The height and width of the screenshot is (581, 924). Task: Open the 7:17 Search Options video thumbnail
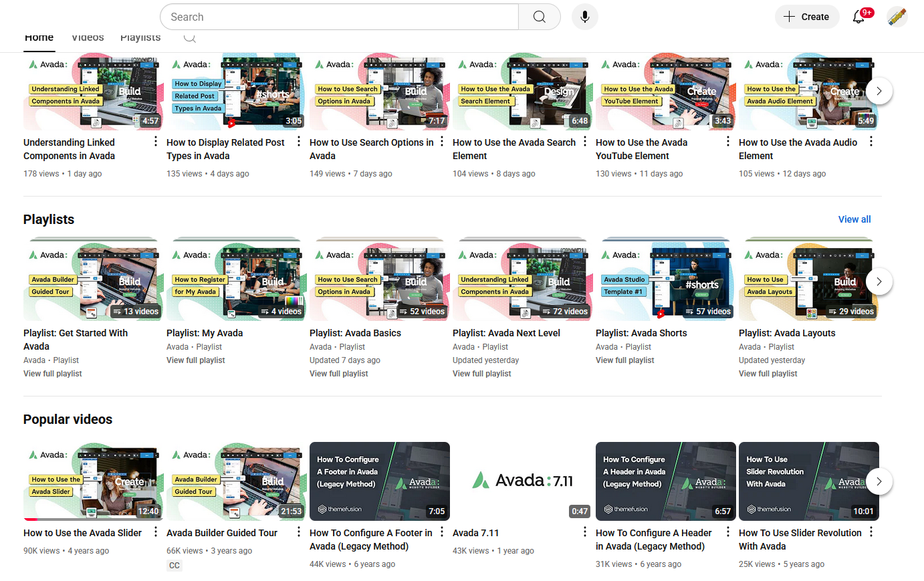pos(380,92)
